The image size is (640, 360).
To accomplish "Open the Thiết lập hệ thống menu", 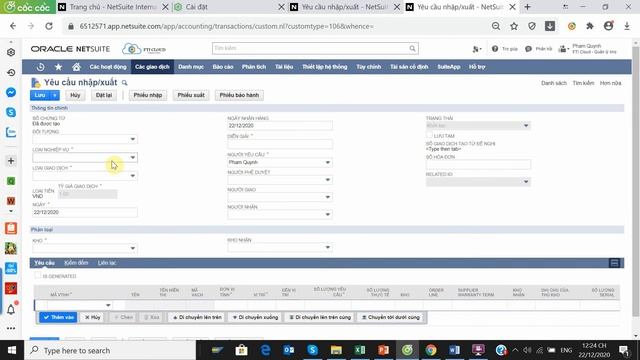I will tap(324, 67).
